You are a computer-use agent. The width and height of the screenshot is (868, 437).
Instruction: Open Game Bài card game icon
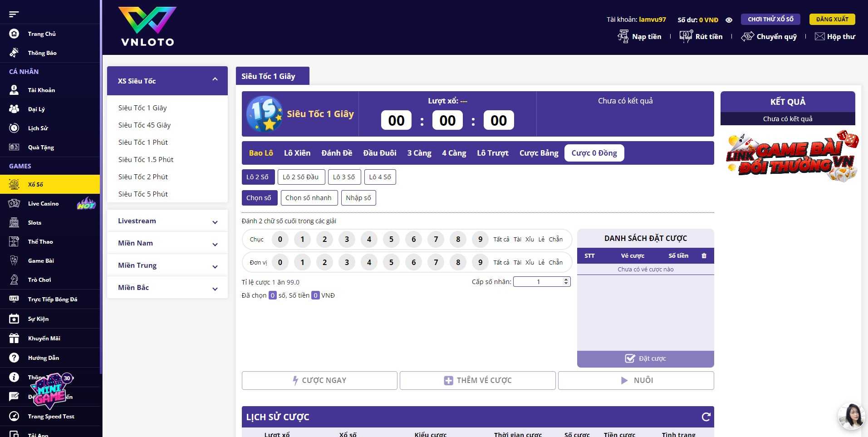(14, 260)
